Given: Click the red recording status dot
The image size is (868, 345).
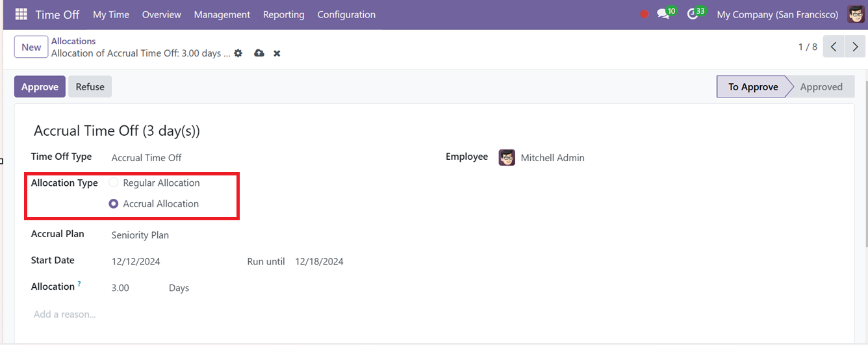Looking at the screenshot, I should coord(645,14).
